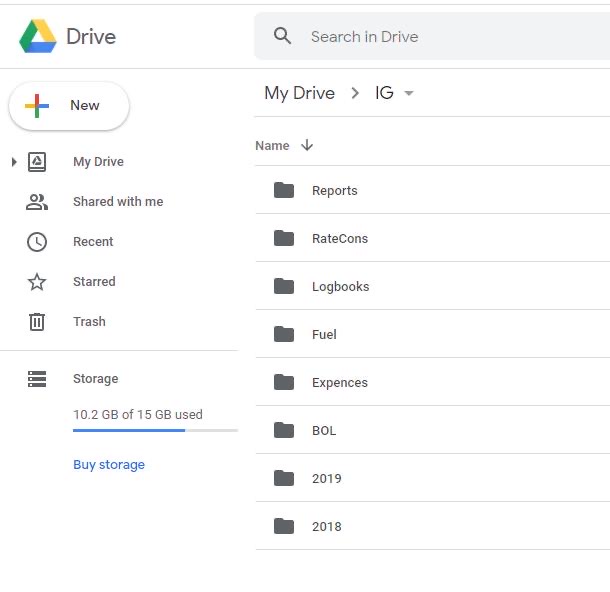Focus the Search in Drive field
Screen dimensions: 610x592
click(x=432, y=36)
